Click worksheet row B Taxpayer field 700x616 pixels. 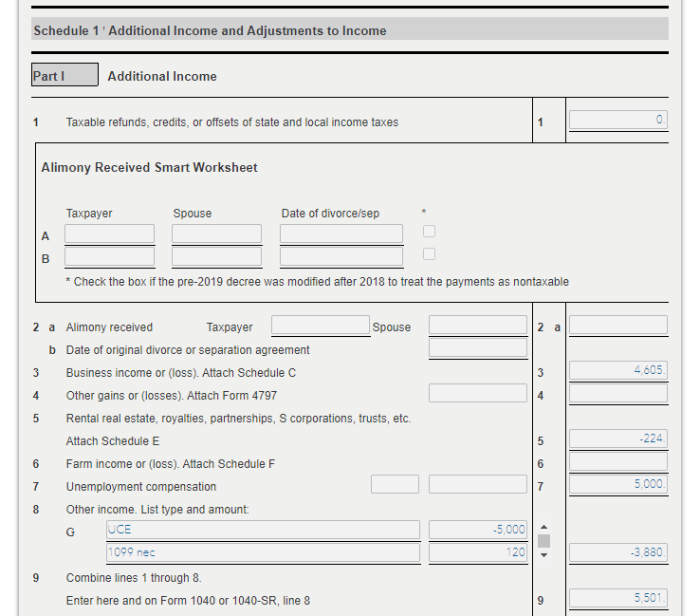(x=109, y=256)
